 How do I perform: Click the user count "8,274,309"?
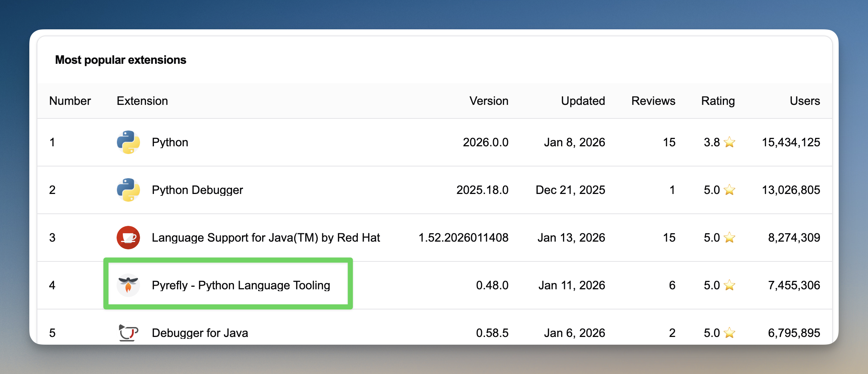[x=794, y=238]
